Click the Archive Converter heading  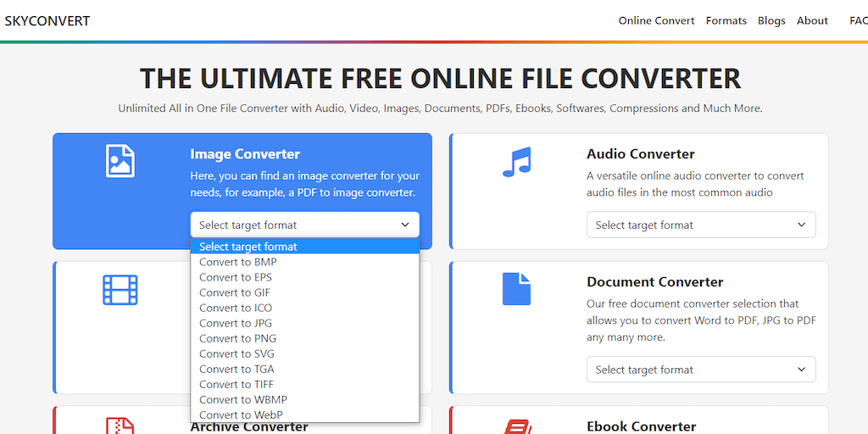pyautogui.click(x=249, y=427)
